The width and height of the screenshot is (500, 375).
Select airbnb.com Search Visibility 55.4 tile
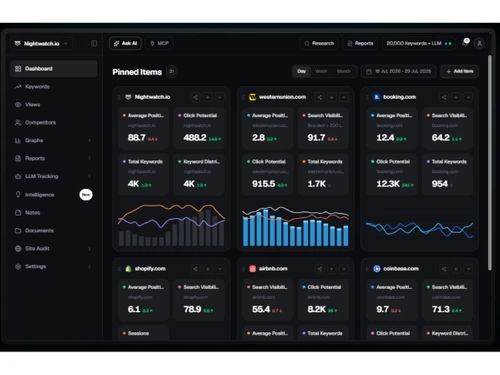[x=268, y=300]
